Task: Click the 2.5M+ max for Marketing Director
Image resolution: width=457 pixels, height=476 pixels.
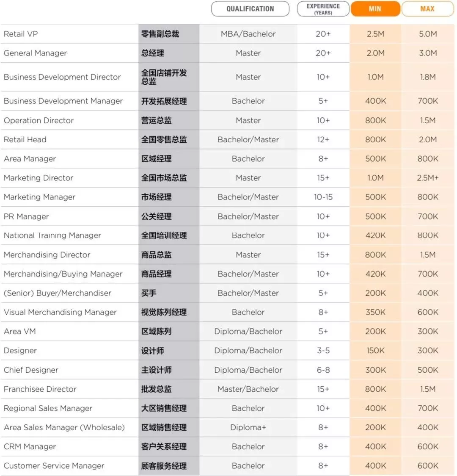Action: (428, 178)
